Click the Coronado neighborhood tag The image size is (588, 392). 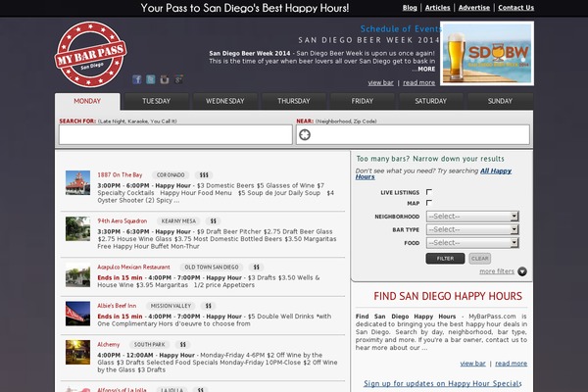tap(171, 175)
